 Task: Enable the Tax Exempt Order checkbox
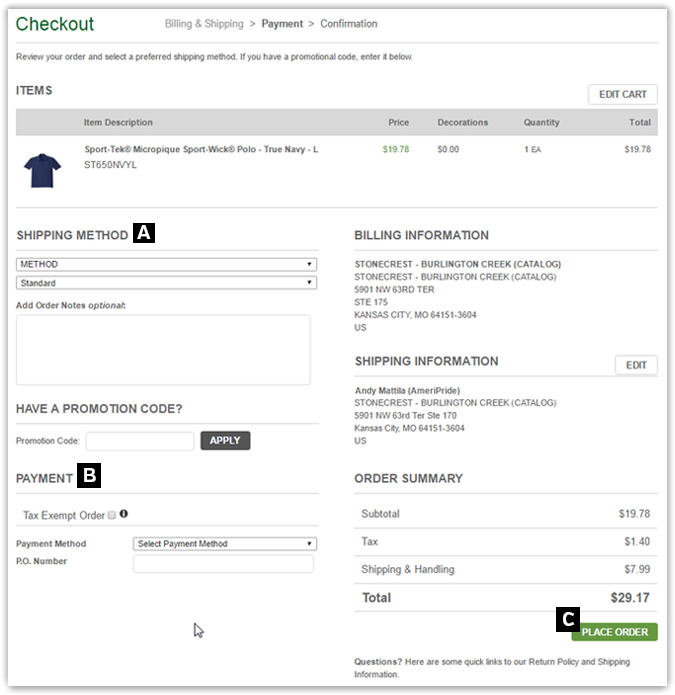click(x=112, y=516)
